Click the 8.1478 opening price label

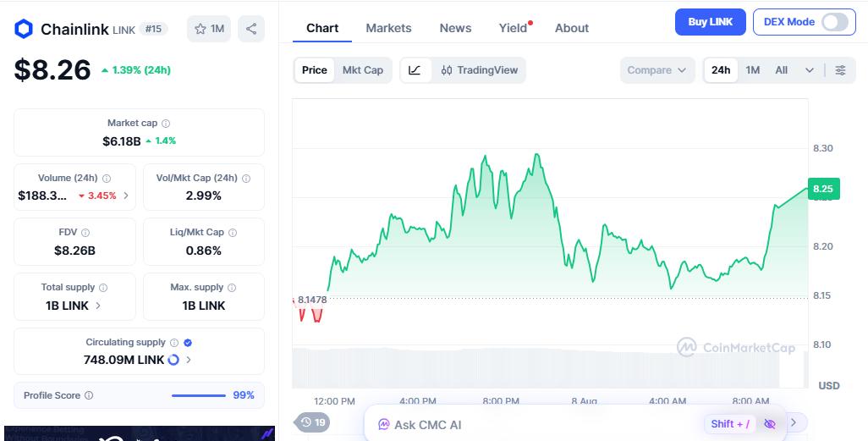[312, 300]
